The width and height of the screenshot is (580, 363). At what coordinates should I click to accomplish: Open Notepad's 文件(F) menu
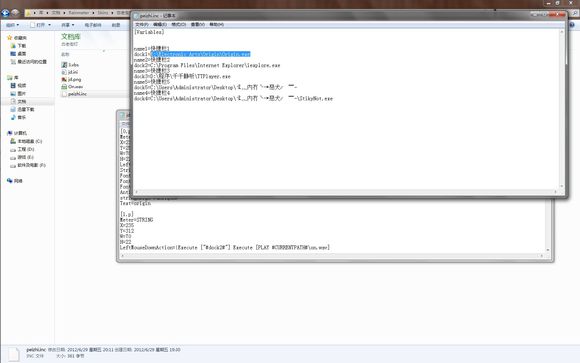tap(142, 24)
